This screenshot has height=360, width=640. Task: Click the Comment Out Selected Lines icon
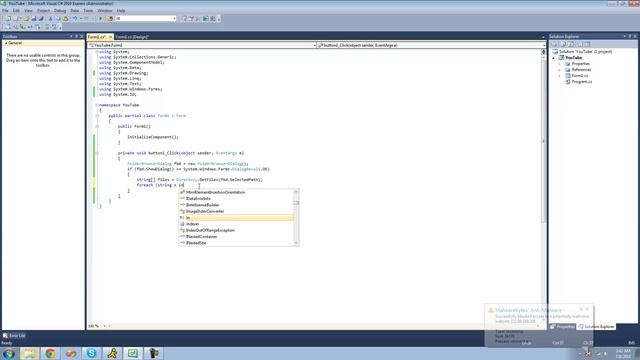[47, 27]
